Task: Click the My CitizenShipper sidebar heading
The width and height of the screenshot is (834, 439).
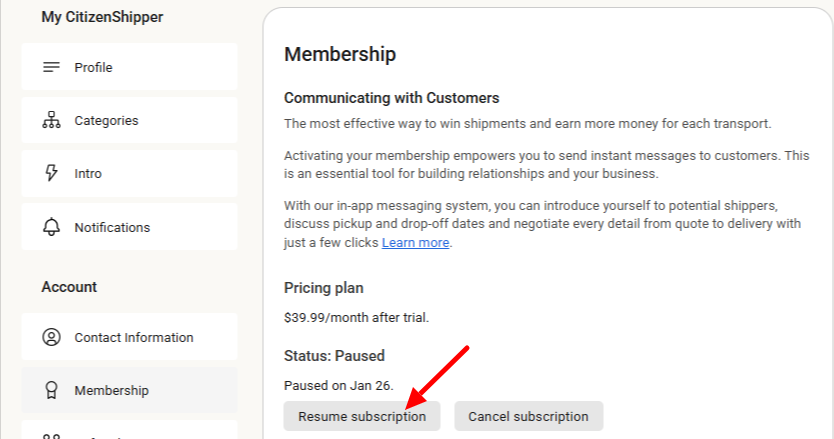Action: 102,17
